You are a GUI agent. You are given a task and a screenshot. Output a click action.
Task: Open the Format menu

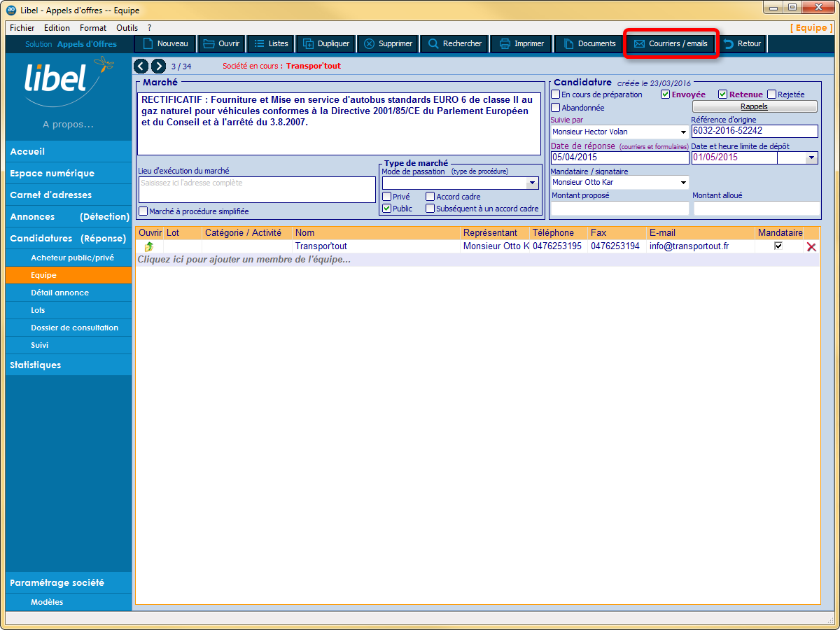pos(93,28)
